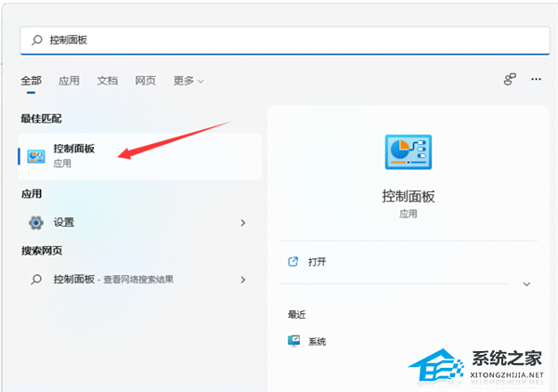Image resolution: width=558 pixels, height=392 pixels.
Task: Open the 网页 filter tab
Action: [x=146, y=81]
